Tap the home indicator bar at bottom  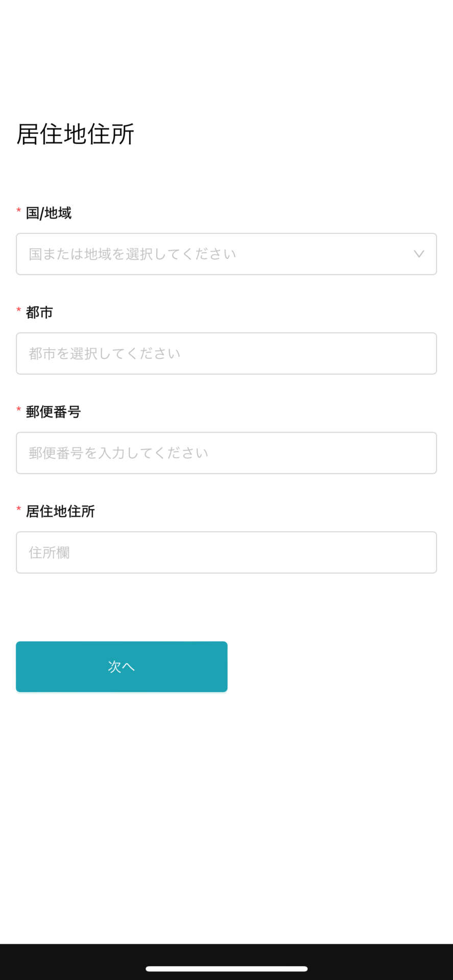[226, 969]
